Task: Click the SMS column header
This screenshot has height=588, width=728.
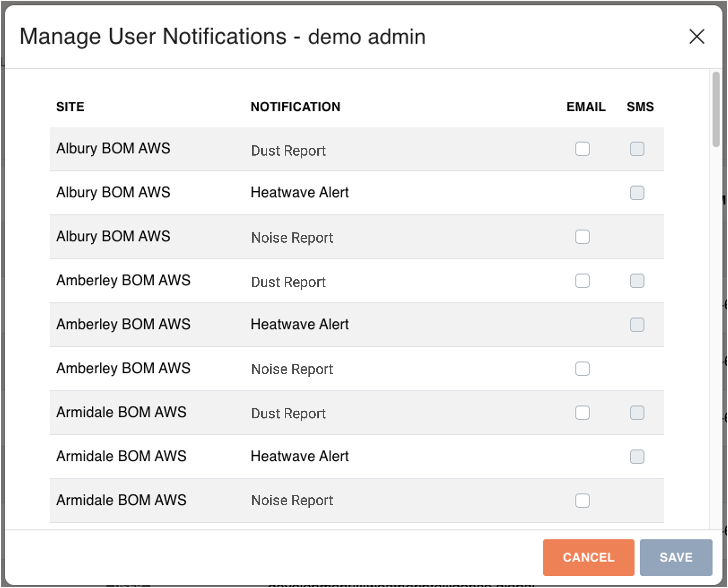Action: [640, 107]
